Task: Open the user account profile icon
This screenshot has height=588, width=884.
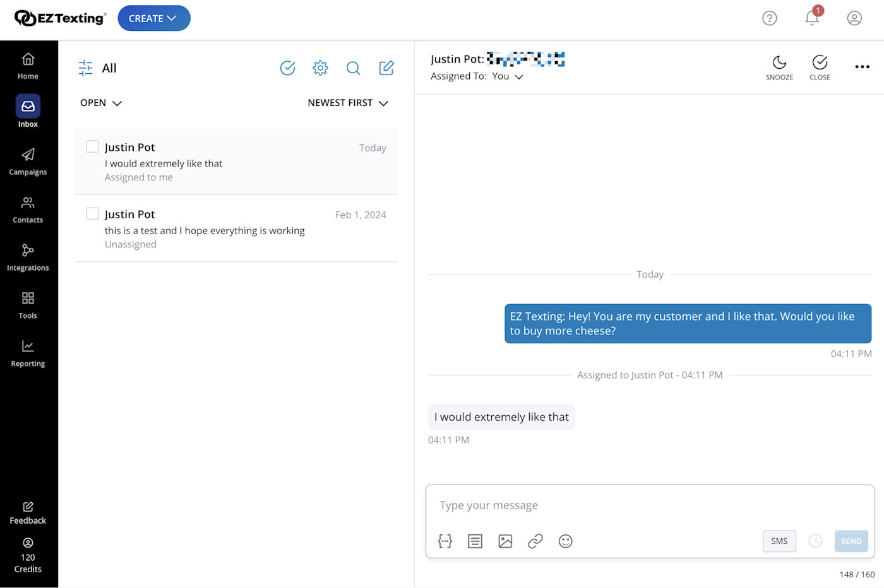Action: (854, 18)
